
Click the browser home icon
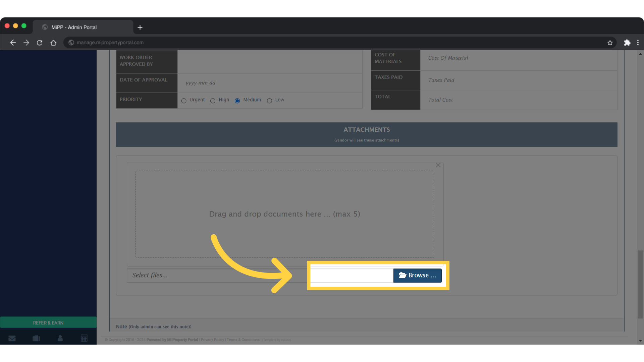pyautogui.click(x=53, y=43)
